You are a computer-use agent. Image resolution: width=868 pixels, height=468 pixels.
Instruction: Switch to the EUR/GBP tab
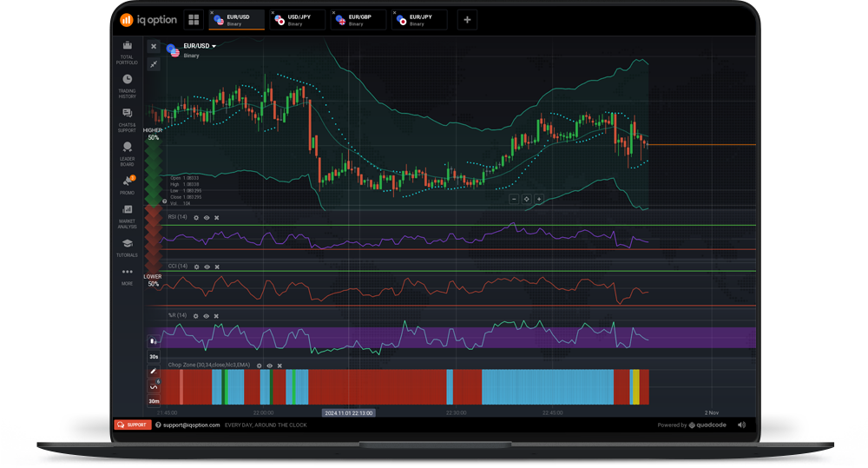[358, 19]
